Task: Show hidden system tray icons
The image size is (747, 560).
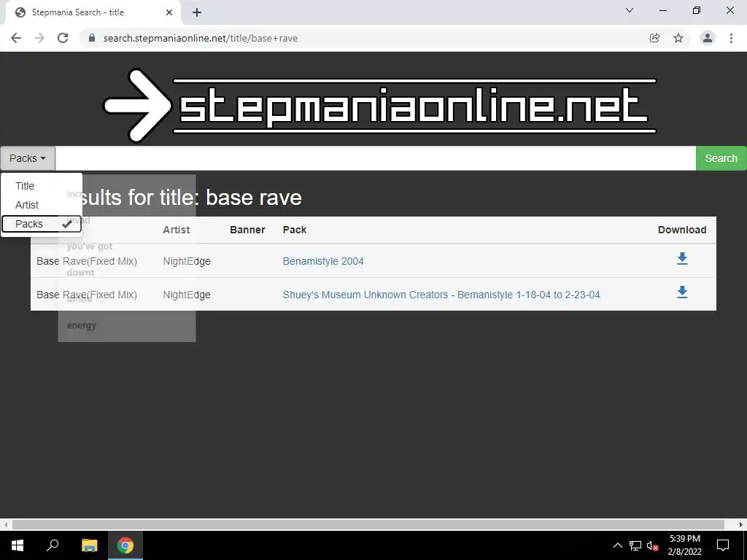Action: [x=617, y=545]
